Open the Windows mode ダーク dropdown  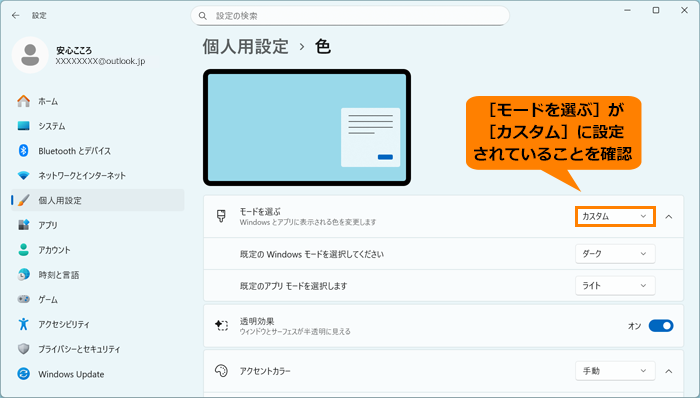coord(615,253)
